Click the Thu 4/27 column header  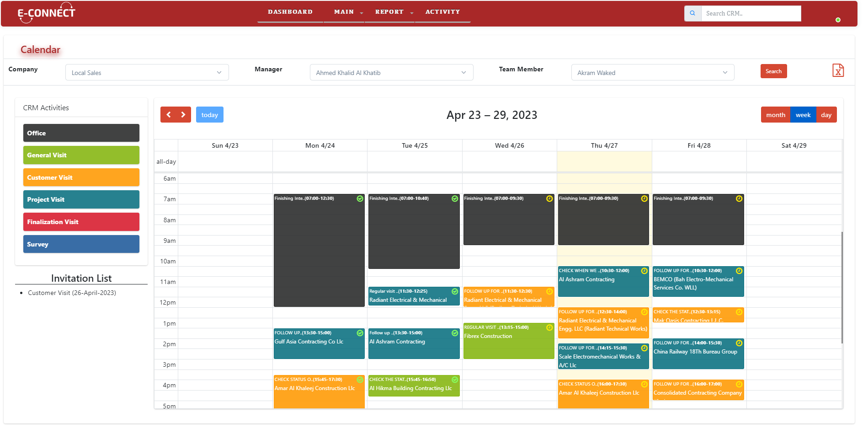pyautogui.click(x=604, y=145)
